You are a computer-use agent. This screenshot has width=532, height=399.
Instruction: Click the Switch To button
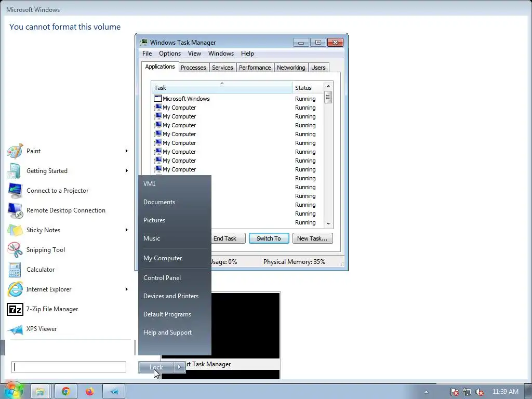tap(269, 238)
